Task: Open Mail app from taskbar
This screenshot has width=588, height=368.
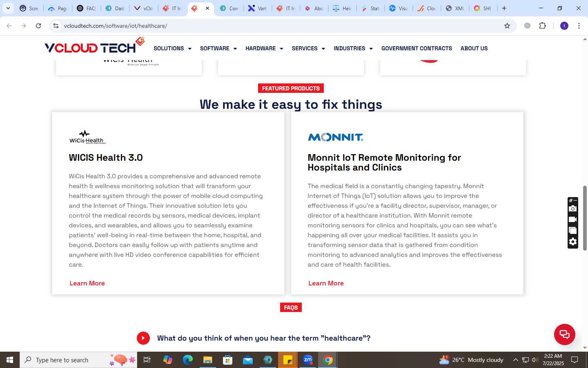Action: tap(248, 360)
